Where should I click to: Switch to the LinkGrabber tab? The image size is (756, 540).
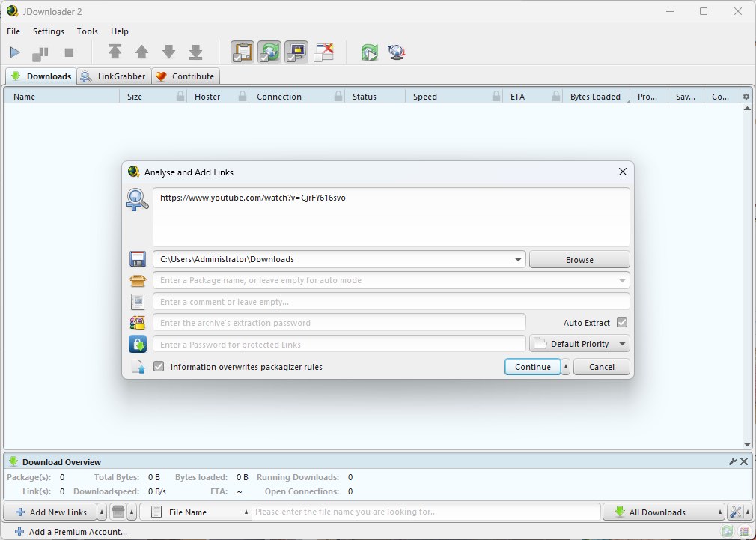click(x=114, y=76)
